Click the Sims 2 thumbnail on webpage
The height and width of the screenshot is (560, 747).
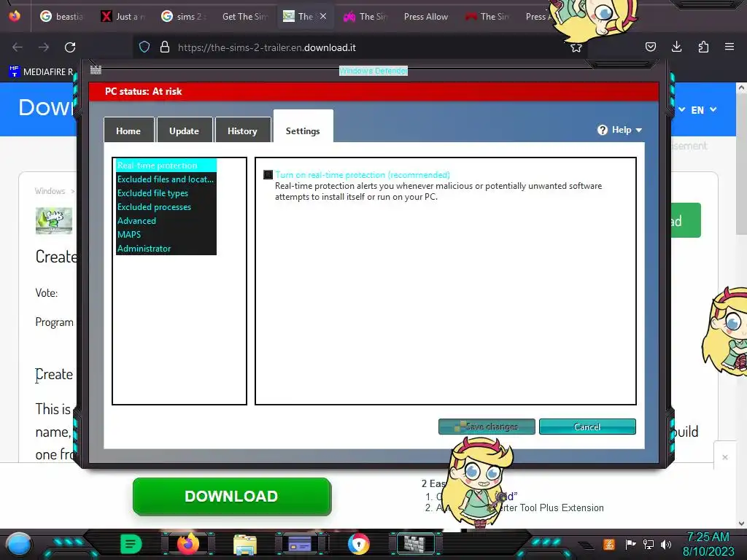pos(54,221)
